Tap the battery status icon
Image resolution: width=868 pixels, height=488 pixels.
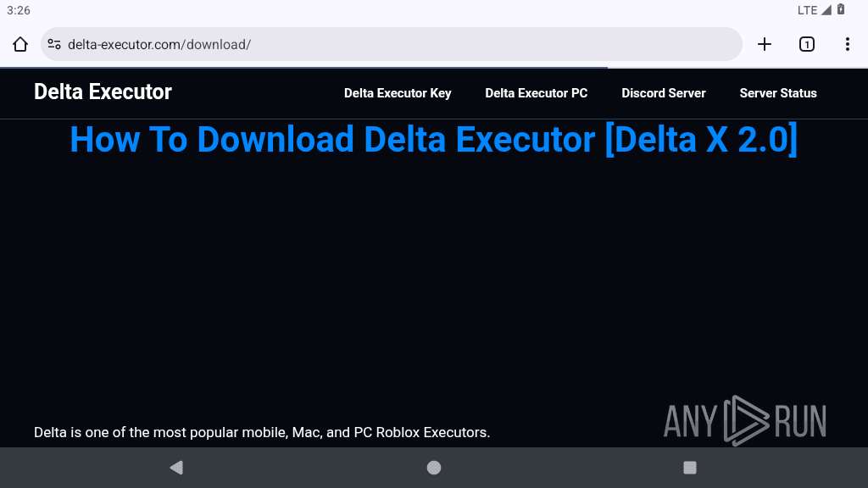tap(840, 9)
